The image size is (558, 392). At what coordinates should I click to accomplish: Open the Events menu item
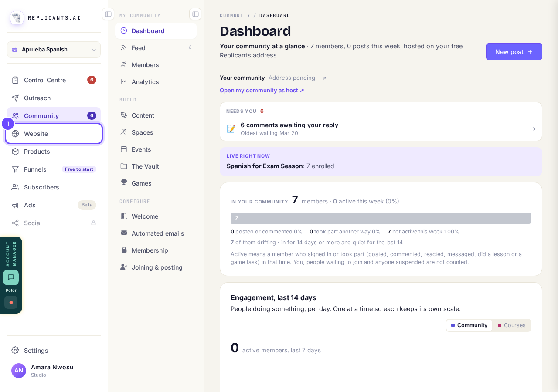coord(156,149)
